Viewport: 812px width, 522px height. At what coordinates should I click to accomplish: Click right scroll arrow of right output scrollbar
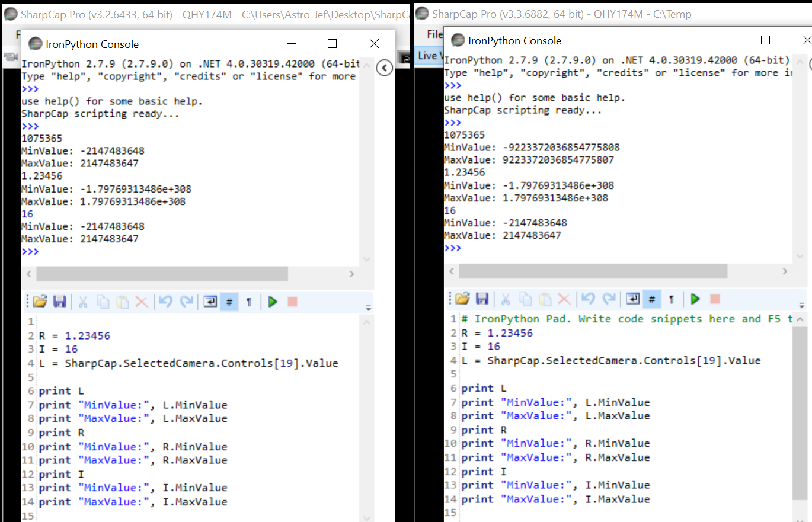pos(785,271)
